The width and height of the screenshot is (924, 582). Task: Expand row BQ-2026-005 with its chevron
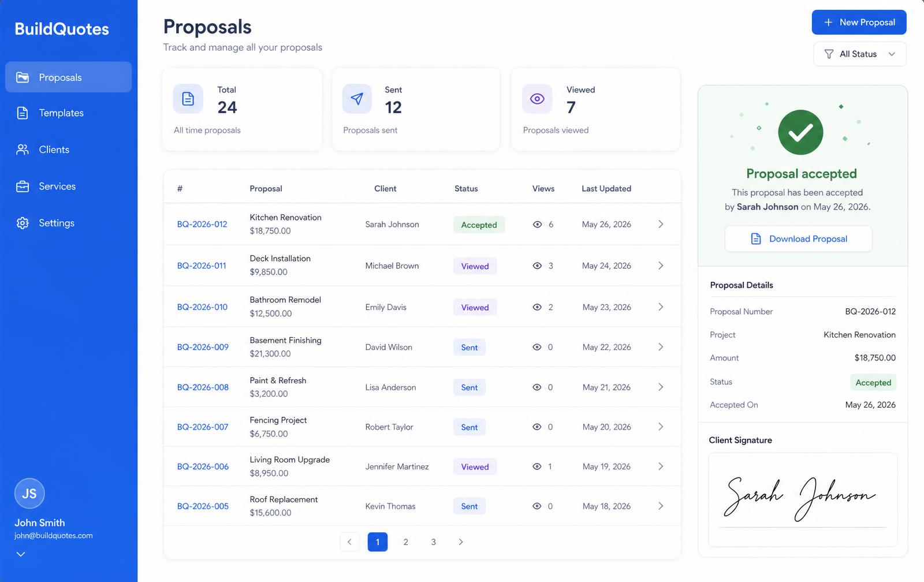(x=661, y=506)
